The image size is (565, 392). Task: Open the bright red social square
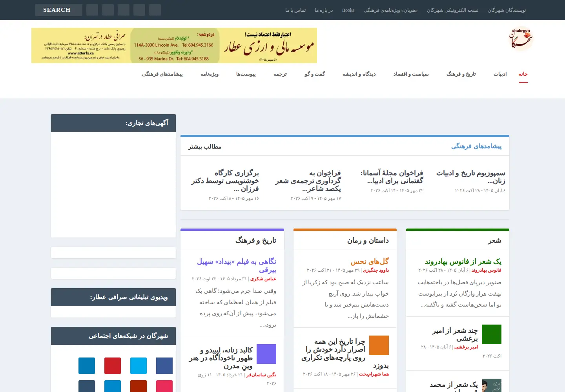113,366
